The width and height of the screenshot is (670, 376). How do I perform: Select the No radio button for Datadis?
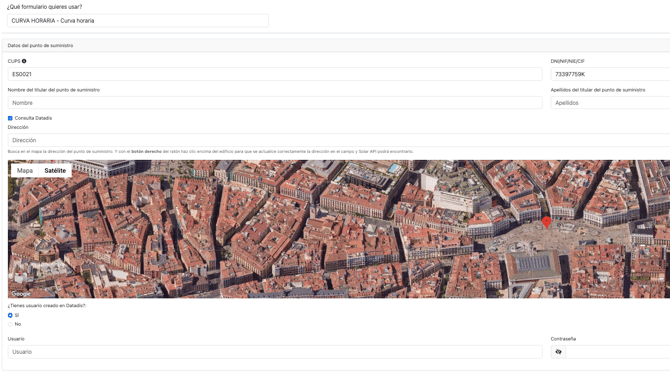pos(10,324)
